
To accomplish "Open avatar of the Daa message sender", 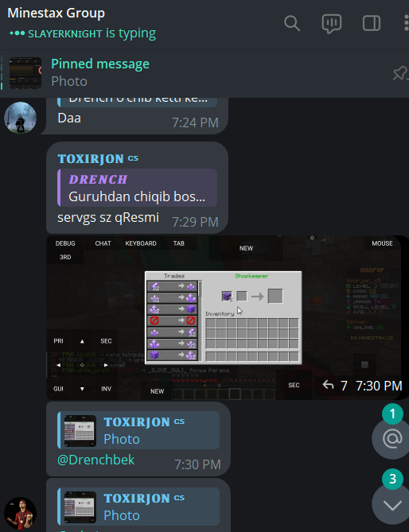I will pos(21,118).
